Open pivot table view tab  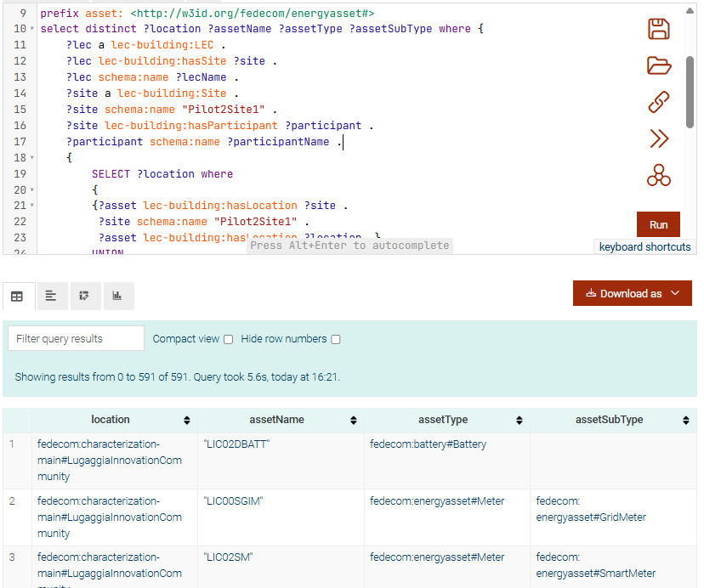click(x=84, y=296)
